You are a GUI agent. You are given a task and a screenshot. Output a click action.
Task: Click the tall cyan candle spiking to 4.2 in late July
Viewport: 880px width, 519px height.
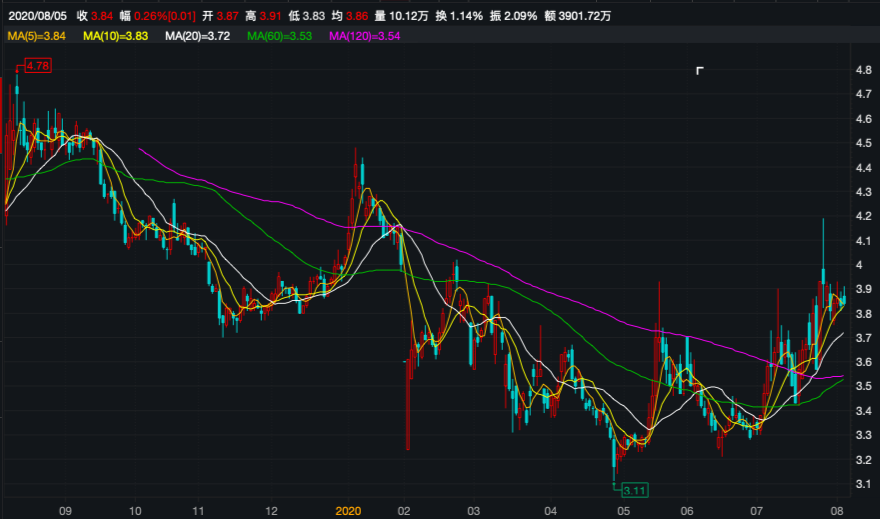coord(823,264)
